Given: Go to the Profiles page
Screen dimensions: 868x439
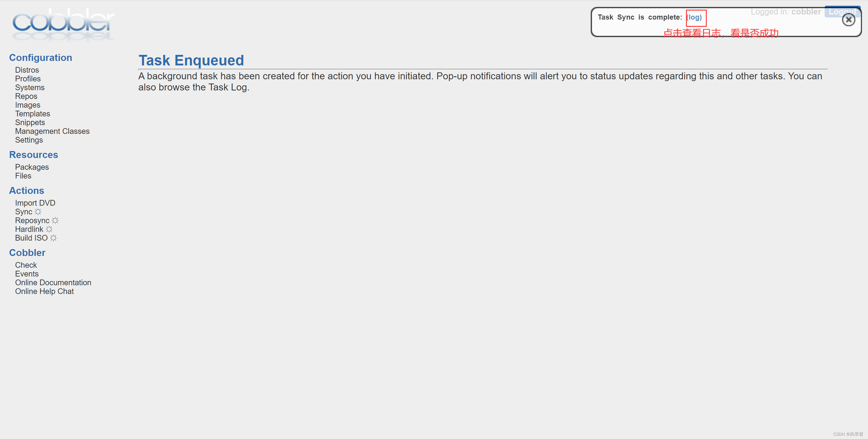Looking at the screenshot, I should (28, 79).
